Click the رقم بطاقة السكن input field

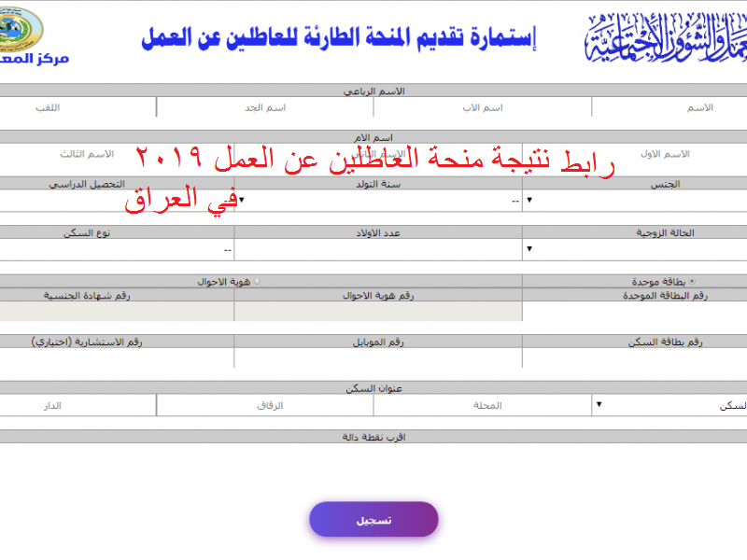point(635,357)
